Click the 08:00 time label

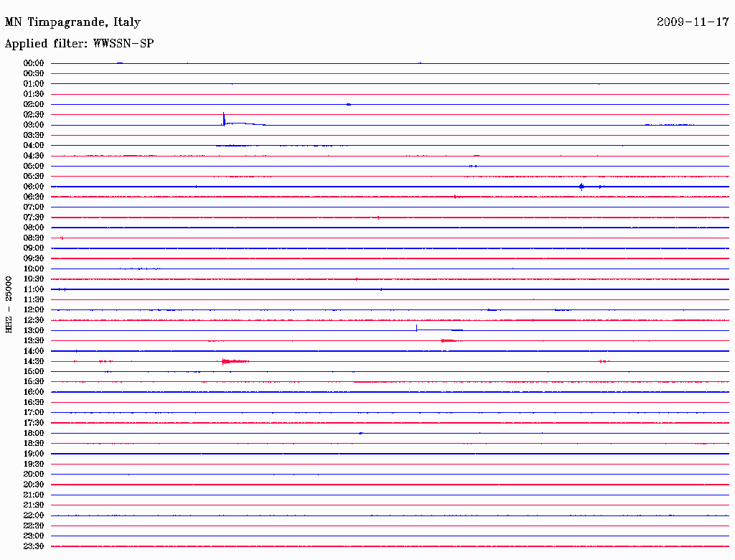(34, 228)
